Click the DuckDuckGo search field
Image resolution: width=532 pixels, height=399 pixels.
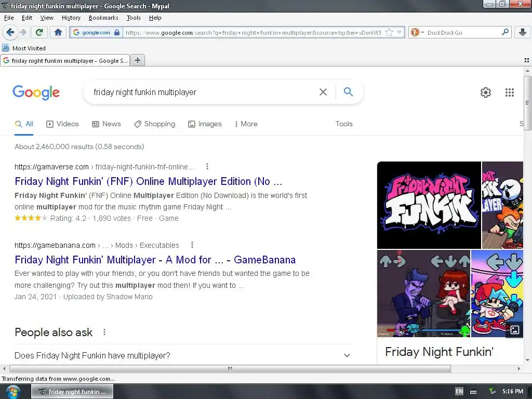coord(463,33)
